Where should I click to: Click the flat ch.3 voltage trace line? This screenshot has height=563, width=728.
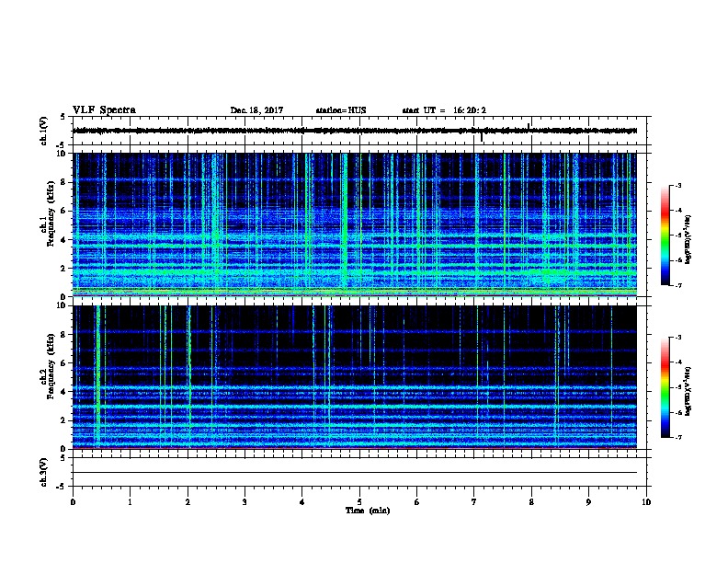coord(355,473)
